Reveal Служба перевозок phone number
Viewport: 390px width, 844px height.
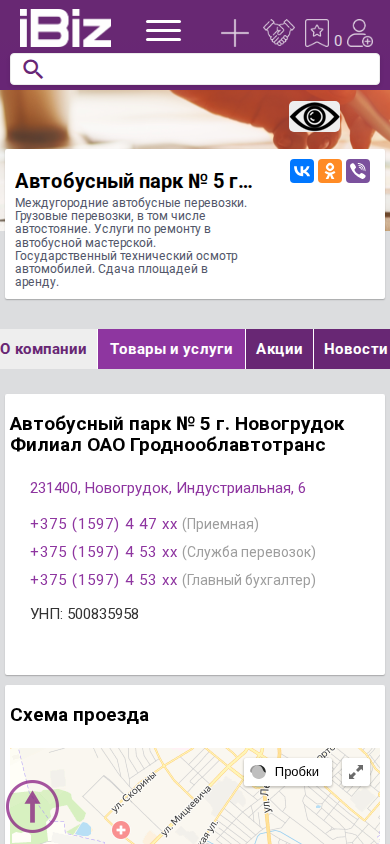pos(104,552)
